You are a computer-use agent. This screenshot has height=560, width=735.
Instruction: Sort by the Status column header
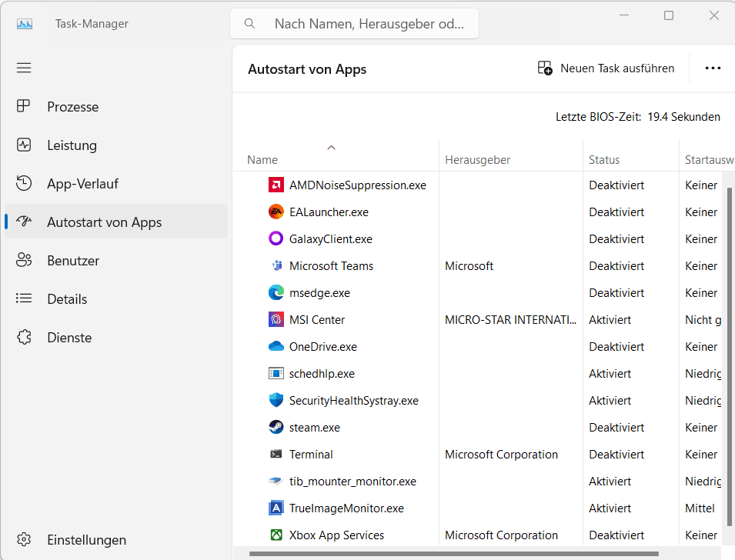[x=604, y=160]
